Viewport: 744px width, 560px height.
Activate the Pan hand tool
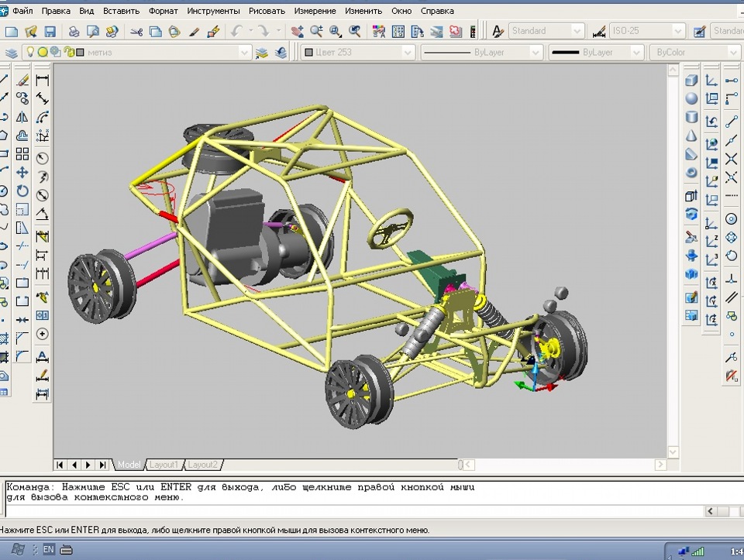[x=297, y=32]
